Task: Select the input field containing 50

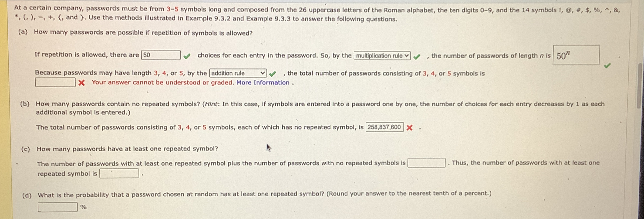Action: 161,55
